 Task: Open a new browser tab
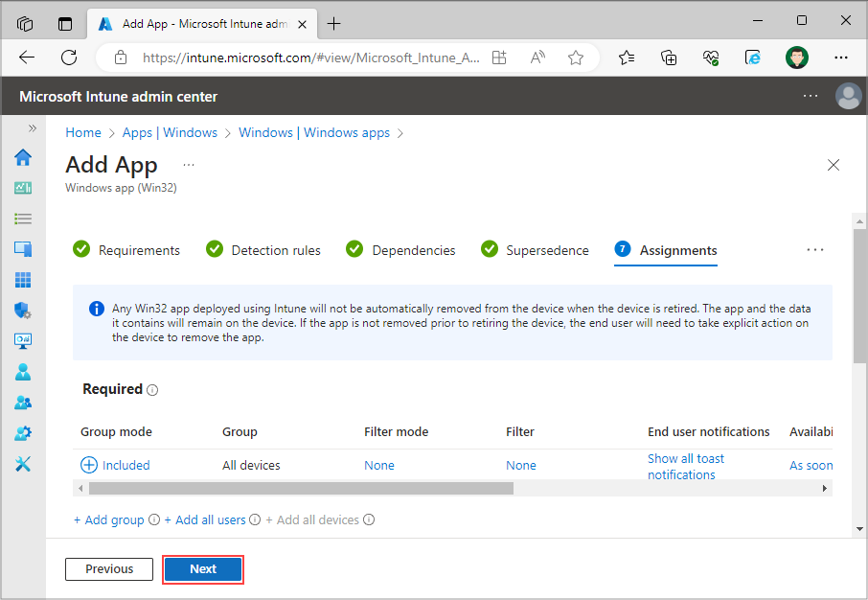333,24
